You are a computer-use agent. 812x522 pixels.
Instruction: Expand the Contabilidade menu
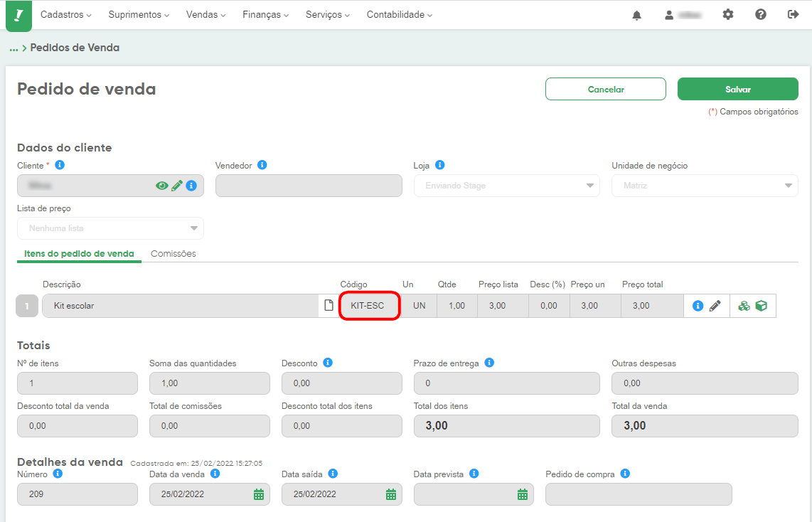click(400, 14)
